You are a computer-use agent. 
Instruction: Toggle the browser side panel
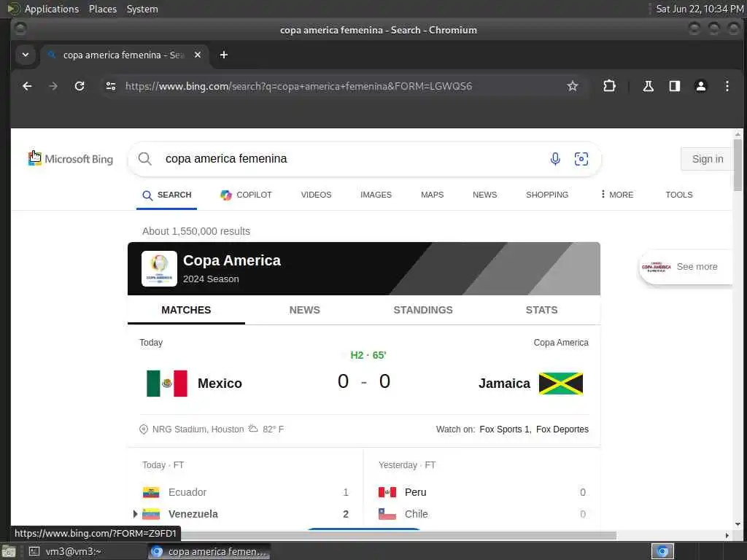pyautogui.click(x=674, y=86)
